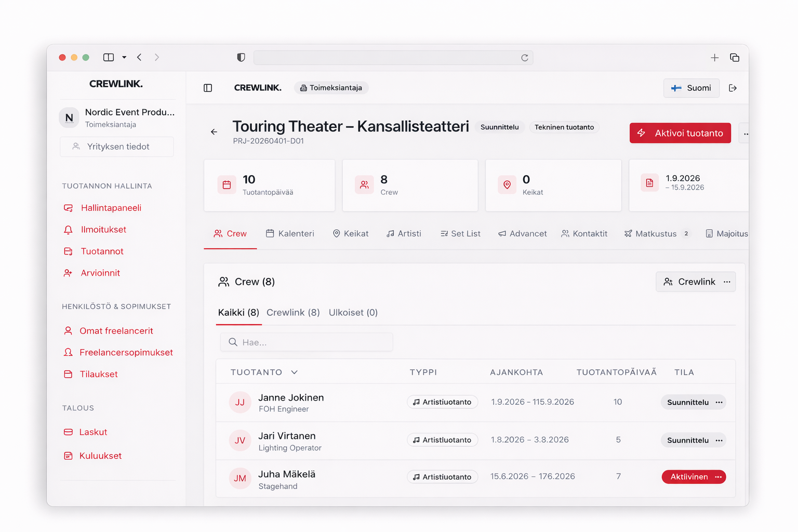This screenshot has width=798, height=532.
Task: Click the Safari address bar
Action: coord(393,58)
